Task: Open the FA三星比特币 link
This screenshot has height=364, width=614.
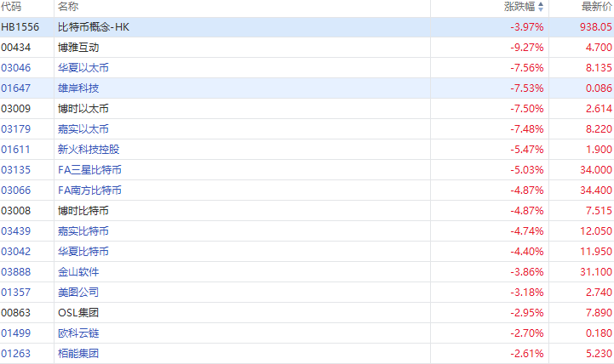Action: [89, 170]
